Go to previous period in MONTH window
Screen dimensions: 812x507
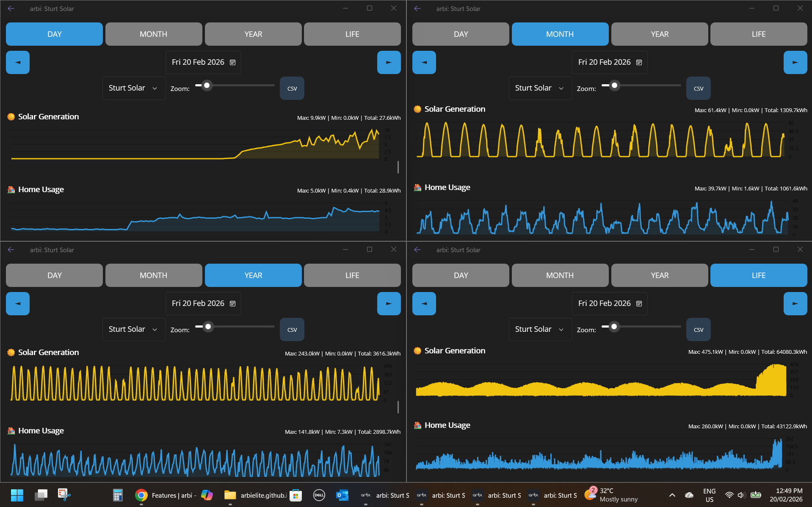point(424,63)
